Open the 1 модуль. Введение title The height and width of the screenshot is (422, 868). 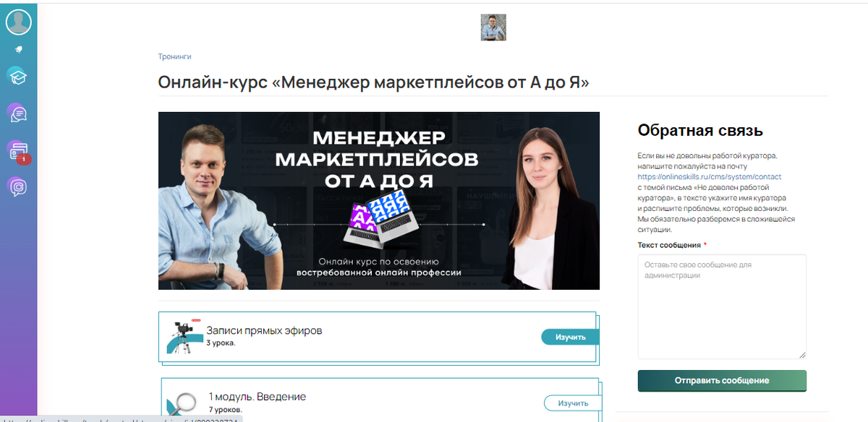click(x=258, y=397)
